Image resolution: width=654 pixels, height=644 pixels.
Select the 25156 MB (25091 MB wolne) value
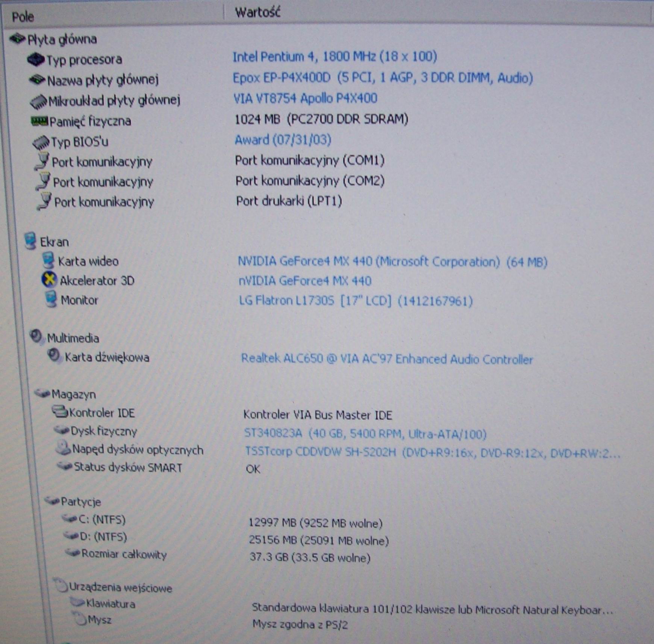click(x=319, y=541)
